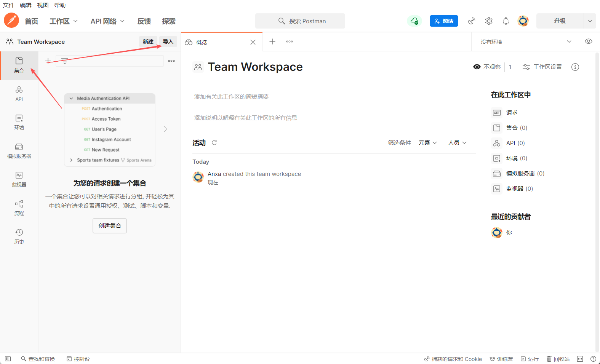Open the 编辑 menu
The image size is (600, 364).
[26, 5]
